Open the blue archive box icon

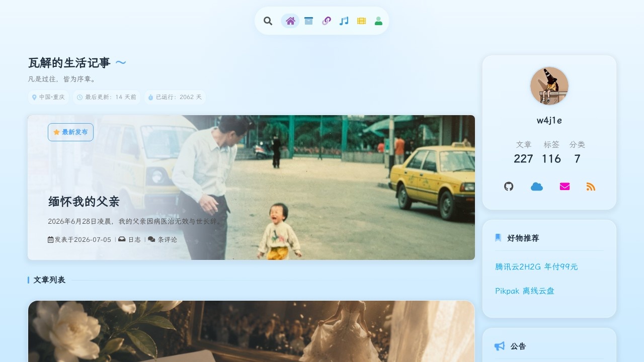click(308, 21)
